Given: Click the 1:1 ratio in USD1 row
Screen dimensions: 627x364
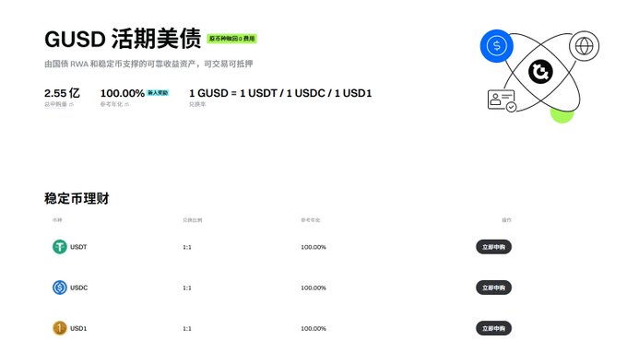Looking at the screenshot, I should [187, 329].
